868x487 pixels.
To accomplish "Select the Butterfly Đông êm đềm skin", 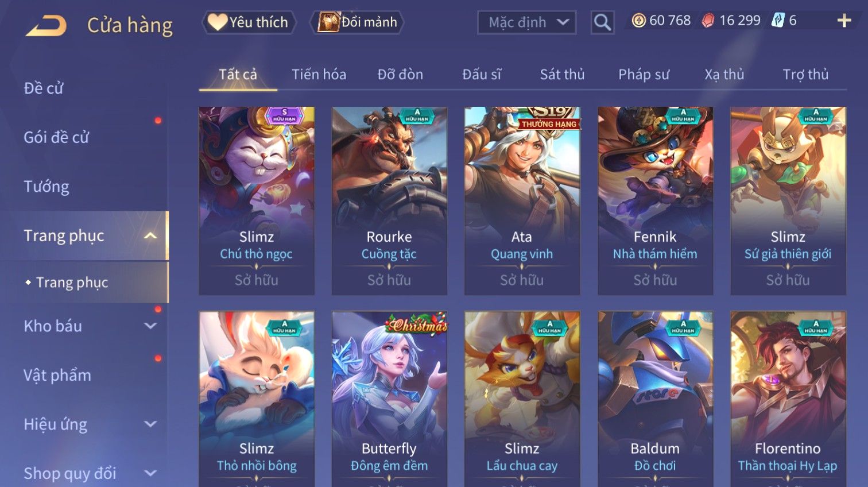I will [x=389, y=399].
